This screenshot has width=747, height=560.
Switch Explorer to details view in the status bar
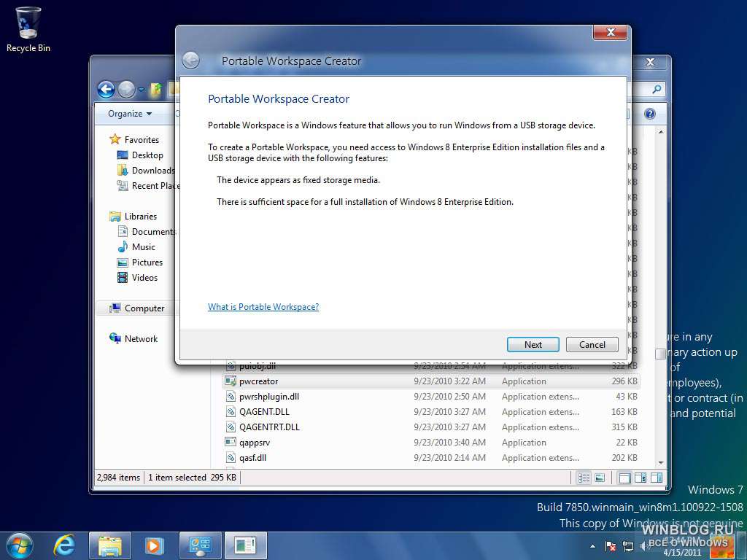click(584, 478)
